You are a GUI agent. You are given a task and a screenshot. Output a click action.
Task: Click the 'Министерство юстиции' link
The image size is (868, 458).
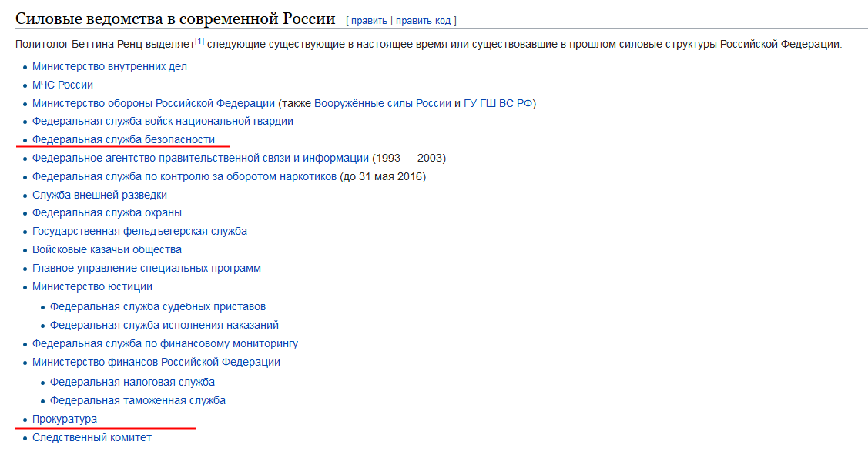click(x=92, y=286)
